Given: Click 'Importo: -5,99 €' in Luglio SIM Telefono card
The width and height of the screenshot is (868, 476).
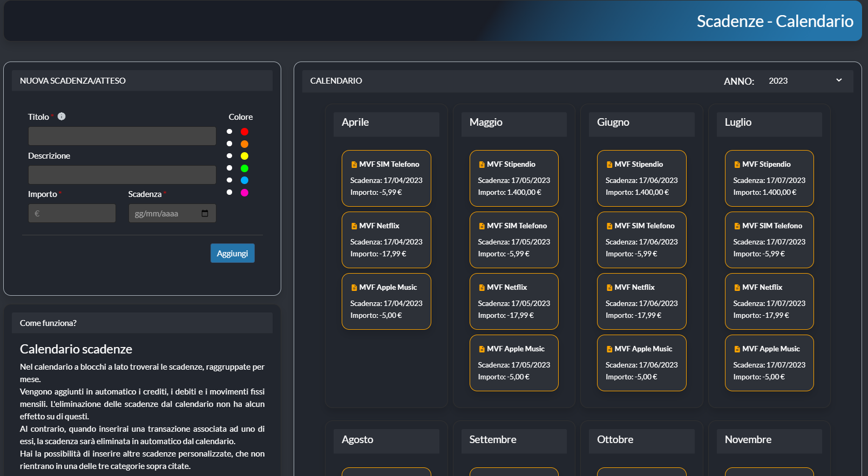Looking at the screenshot, I should 759,254.
